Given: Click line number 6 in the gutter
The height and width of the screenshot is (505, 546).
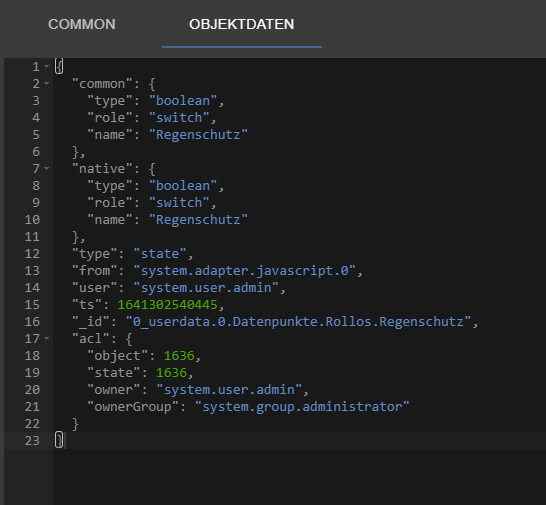Looking at the screenshot, I should pyautogui.click(x=36, y=152).
